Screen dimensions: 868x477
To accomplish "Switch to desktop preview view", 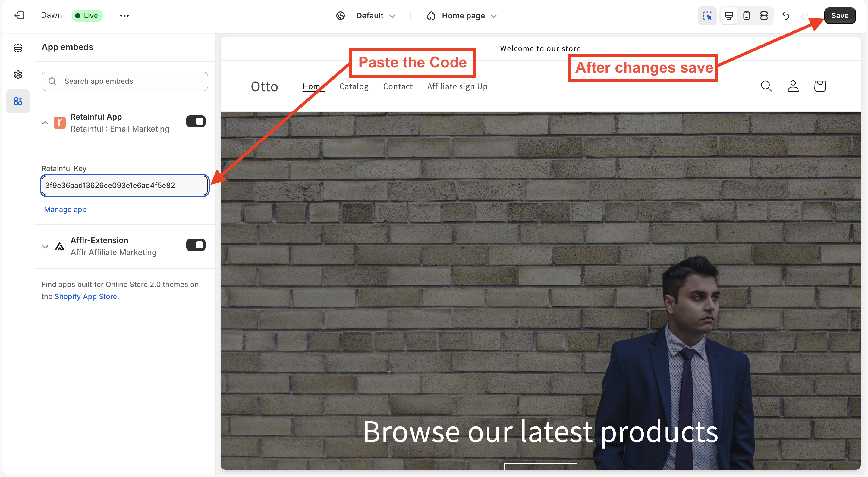I will 729,15.
